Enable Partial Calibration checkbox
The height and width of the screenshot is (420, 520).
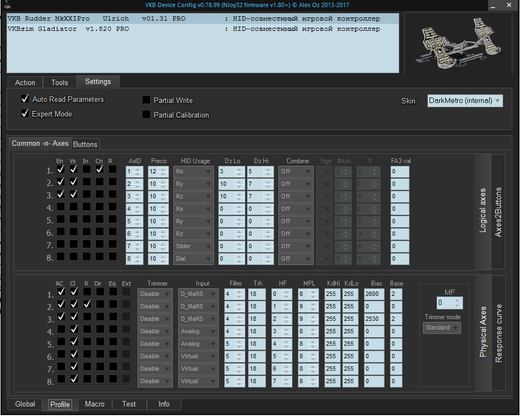[x=146, y=114]
